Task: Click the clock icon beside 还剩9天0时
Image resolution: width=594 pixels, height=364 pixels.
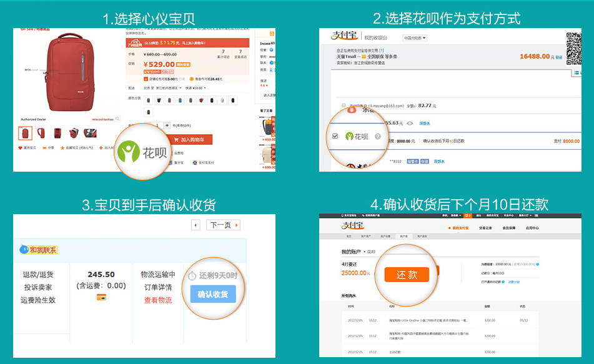Action: click(x=192, y=276)
